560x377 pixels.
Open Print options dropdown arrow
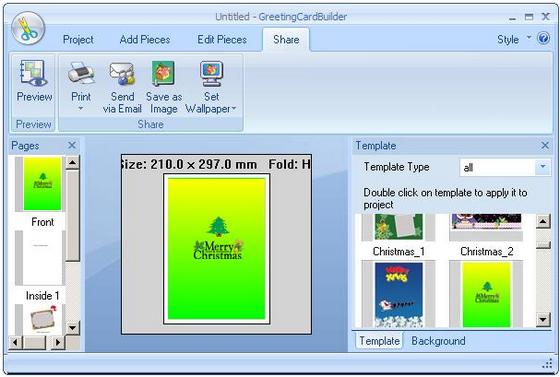click(x=81, y=108)
